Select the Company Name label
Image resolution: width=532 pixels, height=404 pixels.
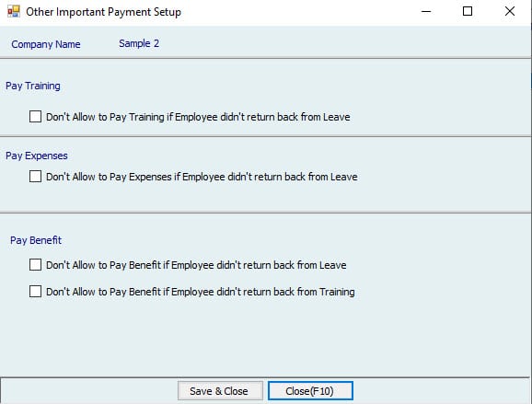coord(46,44)
